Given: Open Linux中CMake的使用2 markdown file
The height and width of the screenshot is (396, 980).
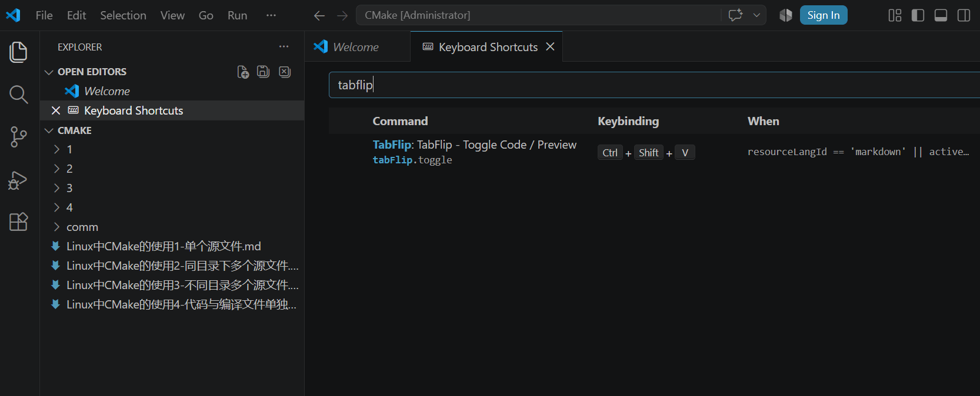Looking at the screenshot, I should [172, 266].
